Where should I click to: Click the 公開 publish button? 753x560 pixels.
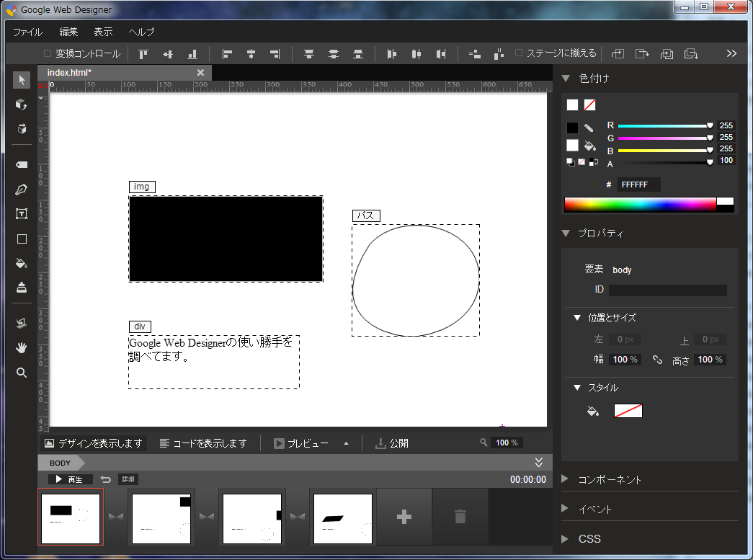392,443
